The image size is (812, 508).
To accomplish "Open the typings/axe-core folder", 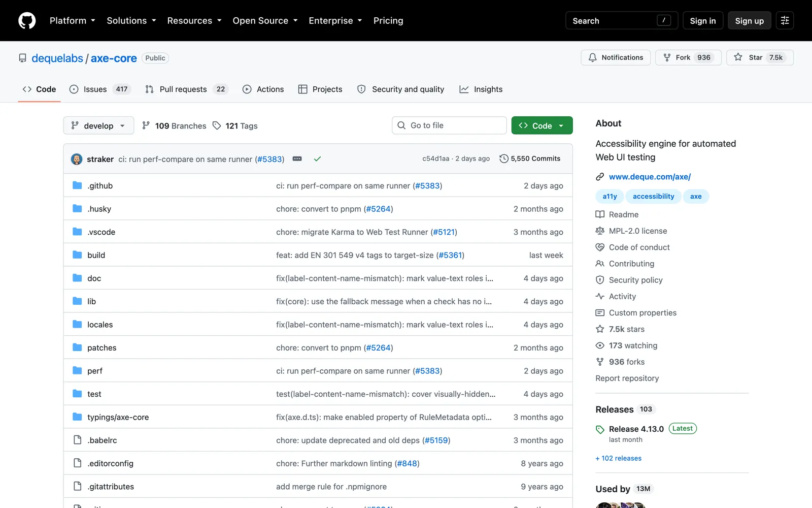I will tap(118, 417).
